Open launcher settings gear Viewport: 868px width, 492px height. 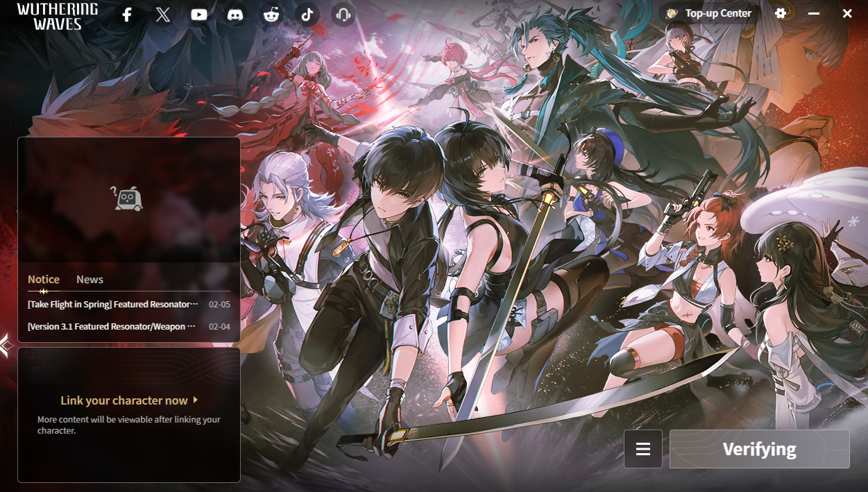pyautogui.click(x=781, y=13)
